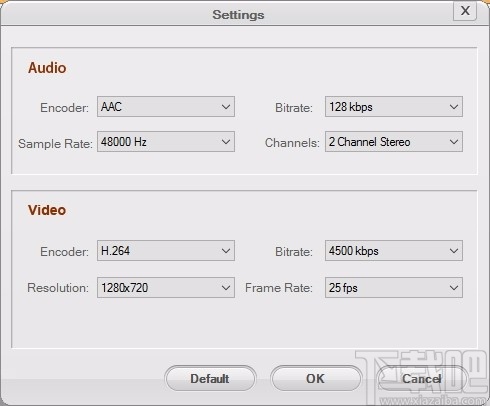Close the Settings dialog with the X button
This screenshot has width=490, height=406.
pyautogui.click(x=465, y=11)
